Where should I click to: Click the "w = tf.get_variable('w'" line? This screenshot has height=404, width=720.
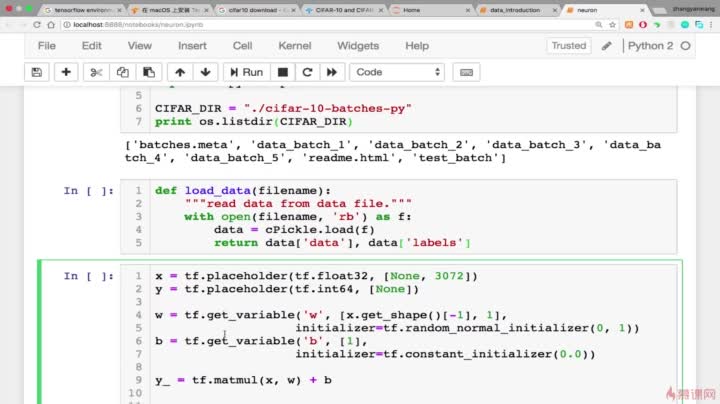coord(331,315)
